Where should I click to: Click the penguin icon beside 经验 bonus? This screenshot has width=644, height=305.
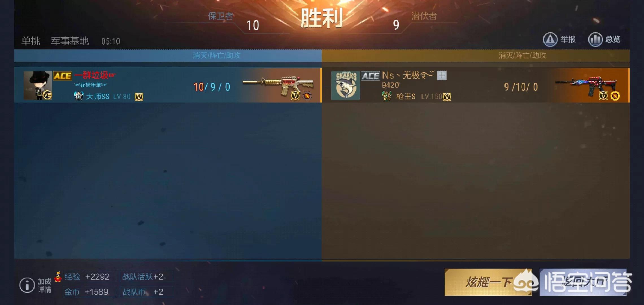(58, 276)
